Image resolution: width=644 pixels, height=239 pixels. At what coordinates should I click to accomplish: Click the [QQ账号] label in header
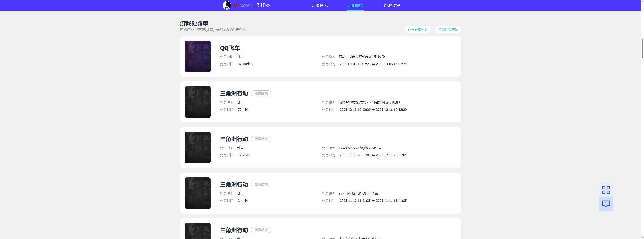246,6
